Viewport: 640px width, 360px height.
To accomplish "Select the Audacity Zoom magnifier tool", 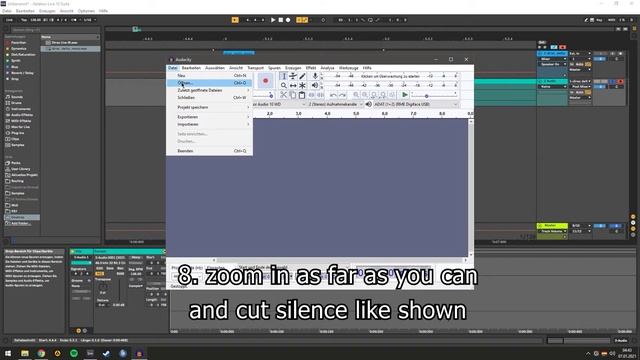I will coord(284,85).
